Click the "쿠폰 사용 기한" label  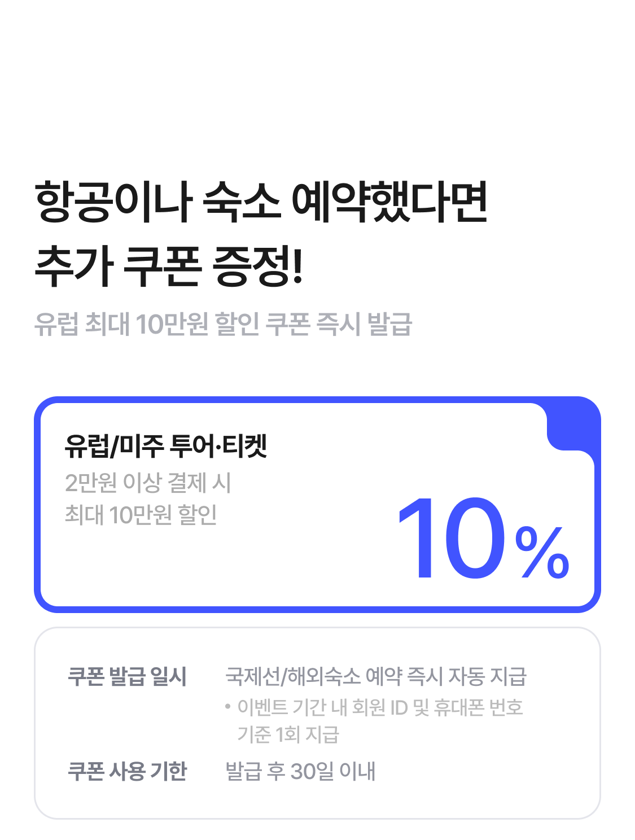pyautogui.click(x=127, y=771)
